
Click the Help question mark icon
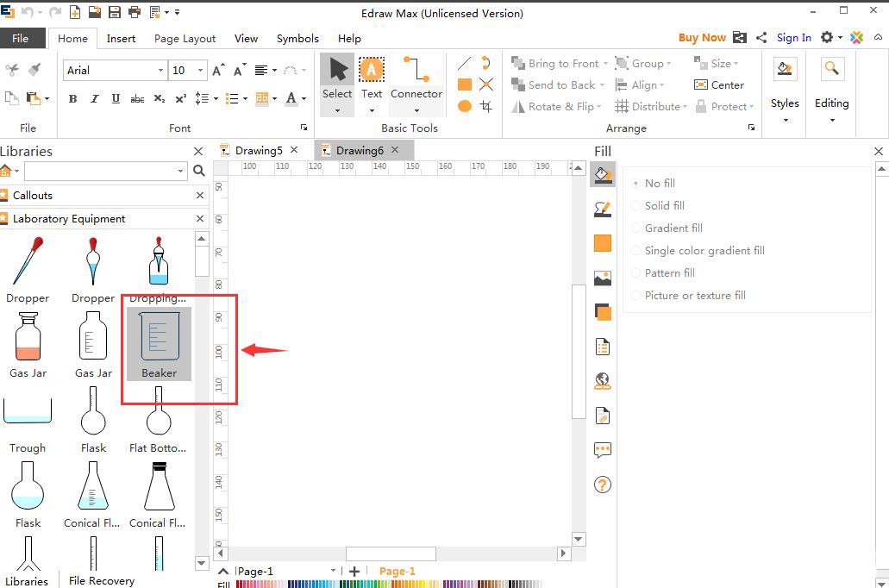coord(603,485)
